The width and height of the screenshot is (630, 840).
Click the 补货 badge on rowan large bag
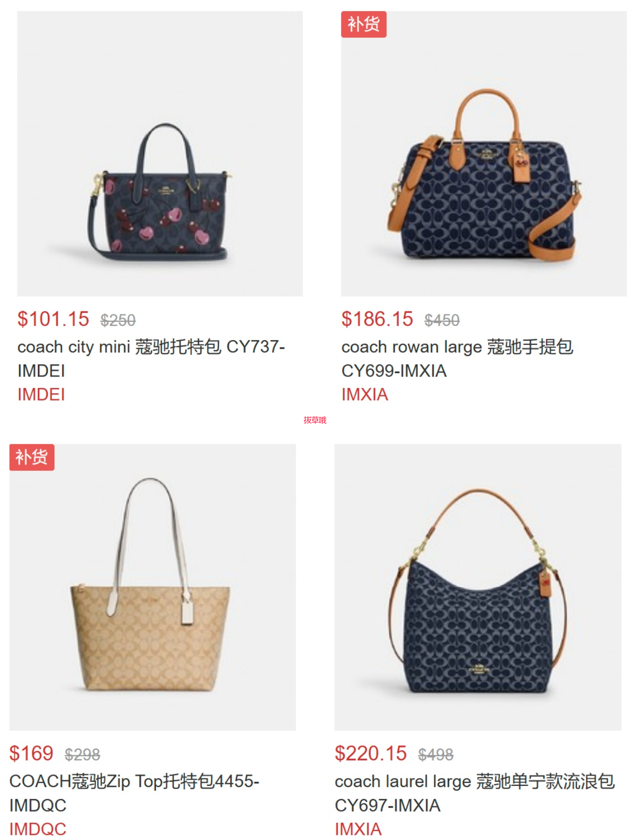click(x=364, y=24)
